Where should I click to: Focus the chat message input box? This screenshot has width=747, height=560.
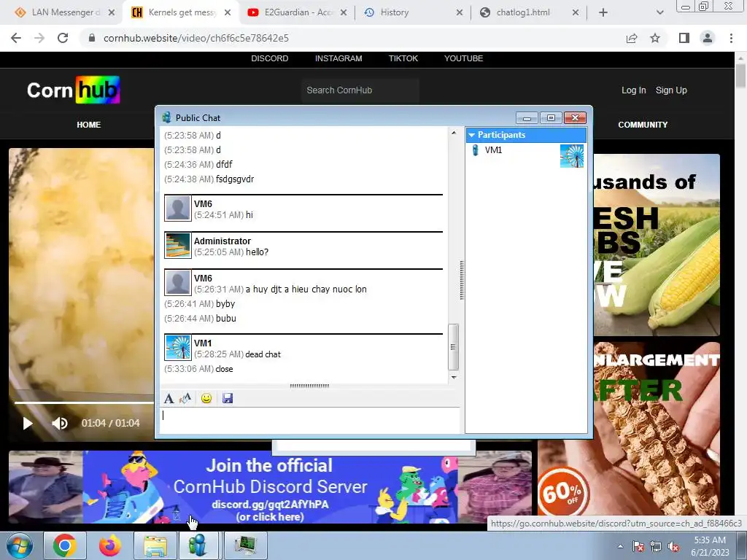(x=309, y=419)
